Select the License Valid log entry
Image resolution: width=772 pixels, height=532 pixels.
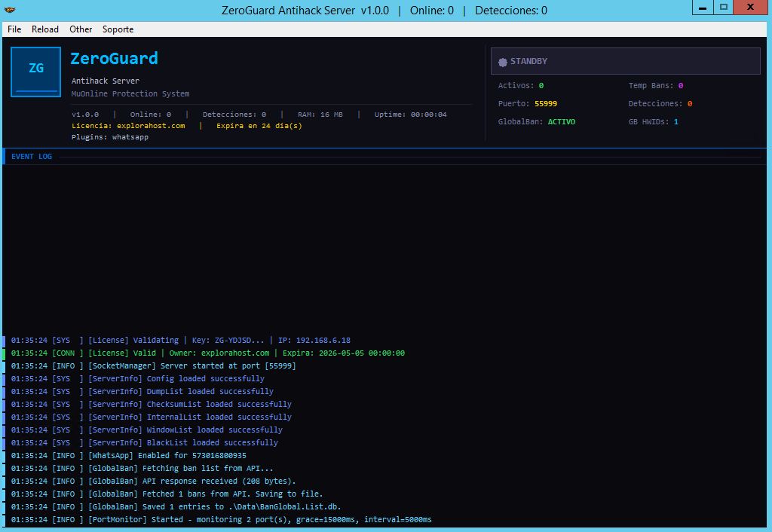coord(246,353)
